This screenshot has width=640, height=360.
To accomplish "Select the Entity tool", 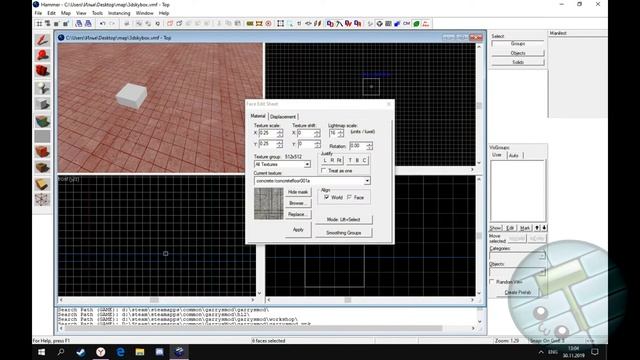I will point(42,88).
